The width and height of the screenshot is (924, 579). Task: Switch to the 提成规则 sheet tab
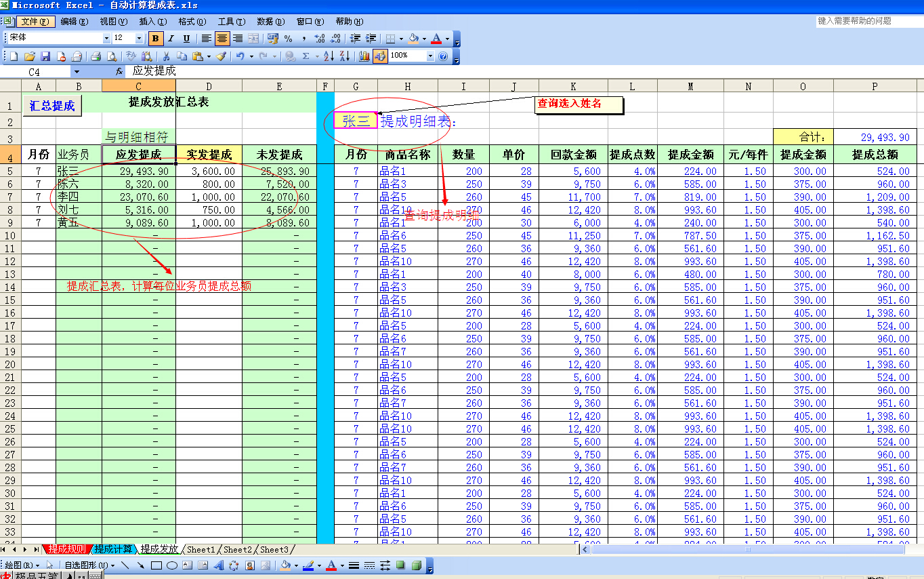[x=66, y=549]
